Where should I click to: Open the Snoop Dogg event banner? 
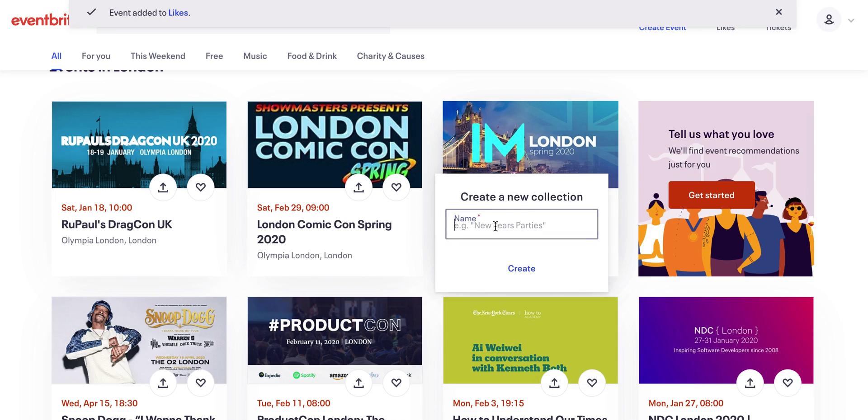click(139, 340)
